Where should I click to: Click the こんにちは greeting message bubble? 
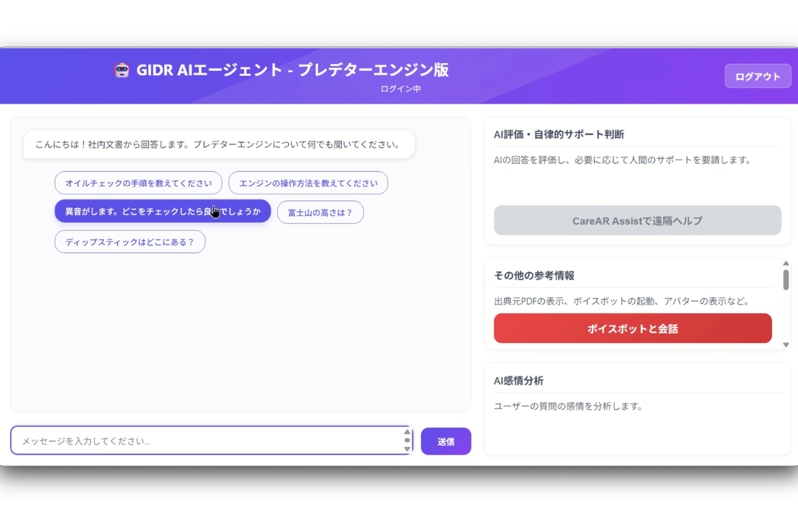click(218, 144)
